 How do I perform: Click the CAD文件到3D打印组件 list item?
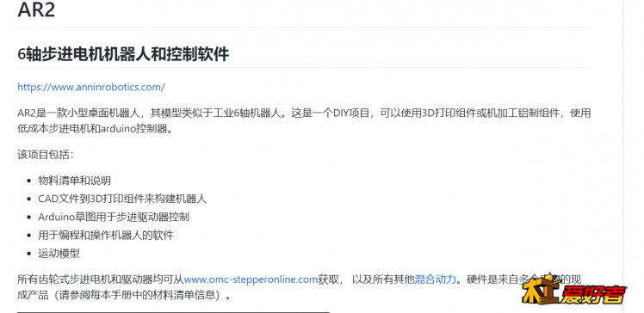coord(122,199)
